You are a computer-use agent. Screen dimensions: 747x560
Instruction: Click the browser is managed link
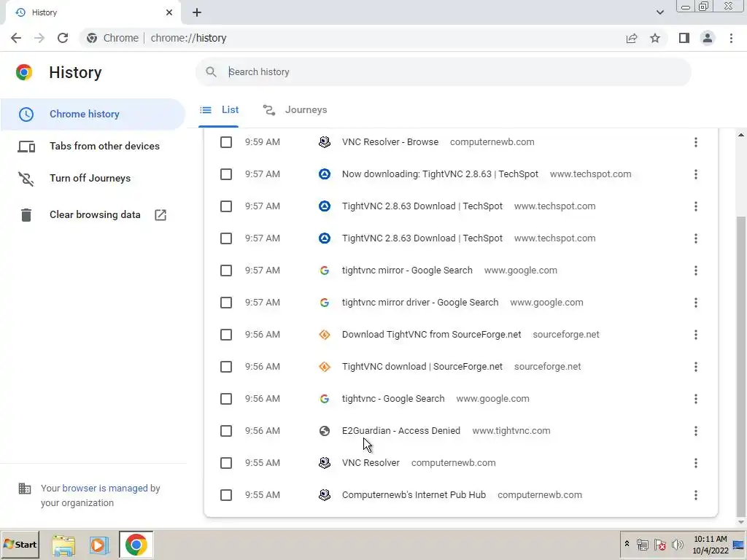[x=105, y=488]
